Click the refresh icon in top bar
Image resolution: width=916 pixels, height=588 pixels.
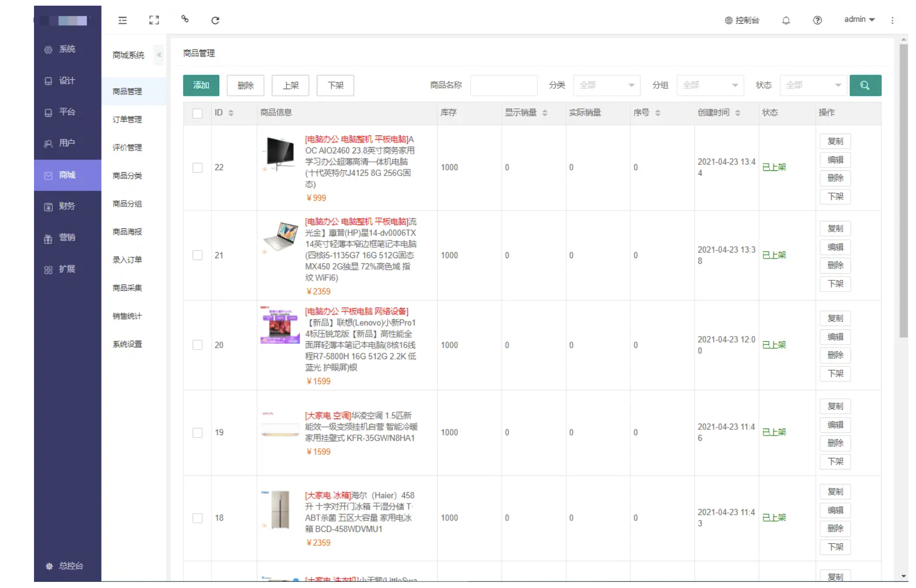tap(215, 20)
